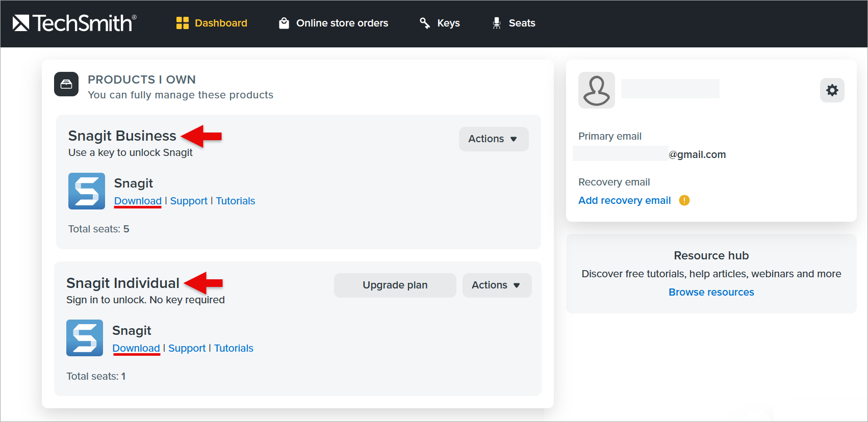Open the Keys page
Image resolution: width=868 pixels, height=422 pixels.
click(x=440, y=23)
